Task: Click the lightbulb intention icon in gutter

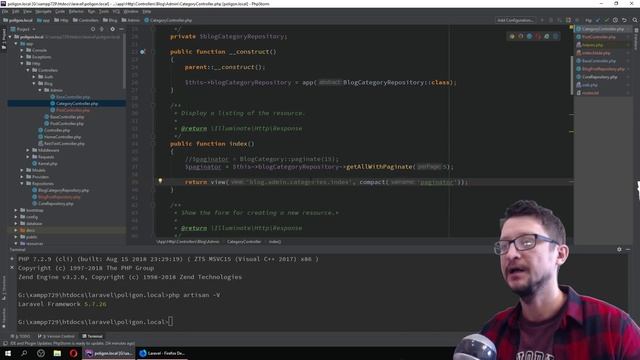Action: pos(160,181)
